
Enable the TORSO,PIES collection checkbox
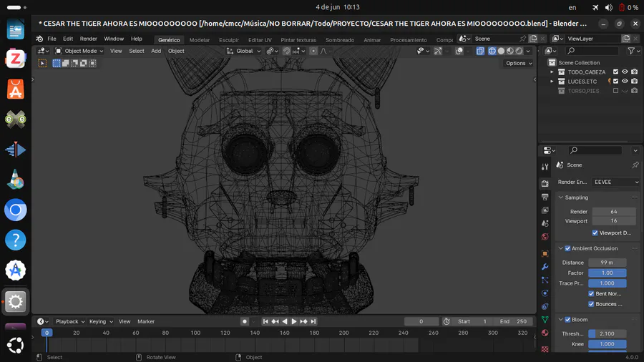615,91
